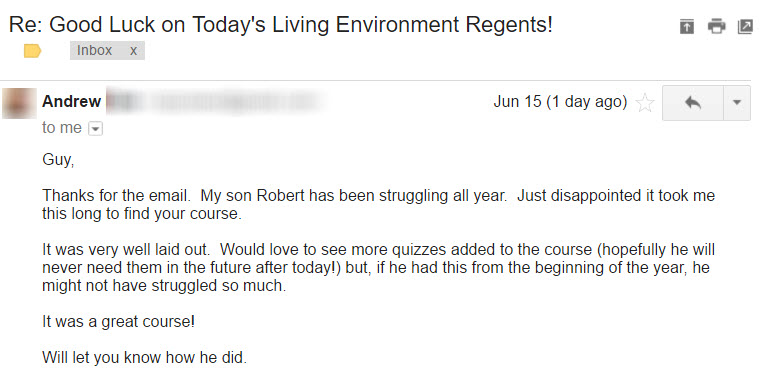The image size is (765, 374).
Task: Click the greeting line 'Guy,'
Action: click(x=58, y=160)
